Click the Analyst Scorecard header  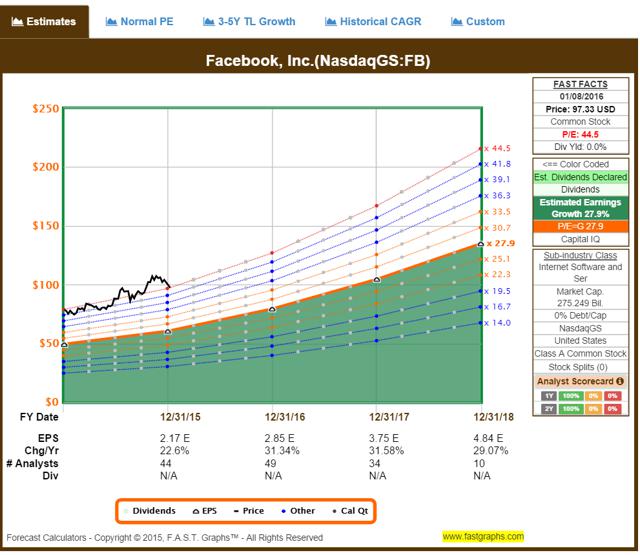pyautogui.click(x=580, y=381)
